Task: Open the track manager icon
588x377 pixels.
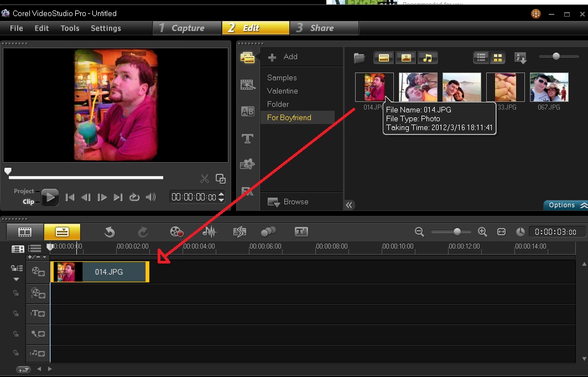Action: pyautogui.click(x=34, y=249)
